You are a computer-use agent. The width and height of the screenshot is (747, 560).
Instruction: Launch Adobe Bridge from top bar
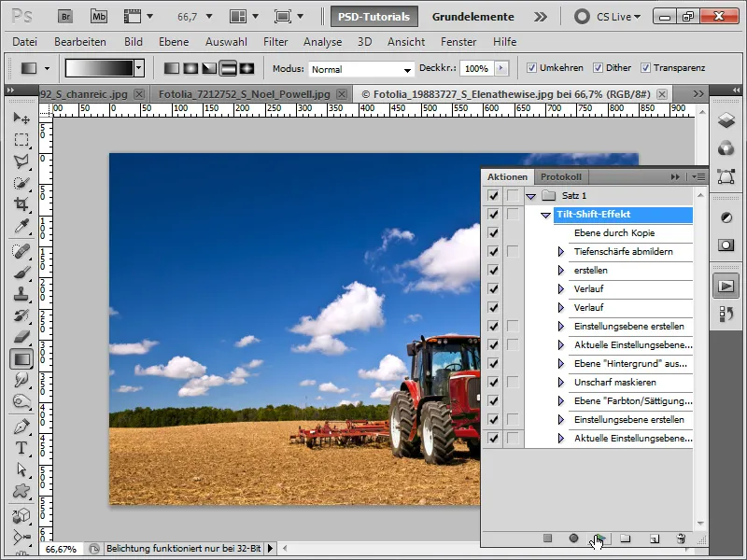point(65,17)
